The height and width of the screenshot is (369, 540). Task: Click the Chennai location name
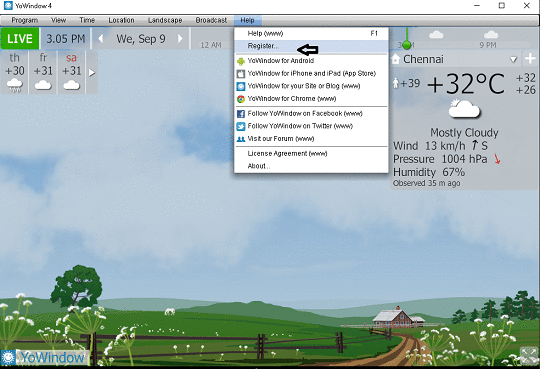423,59
